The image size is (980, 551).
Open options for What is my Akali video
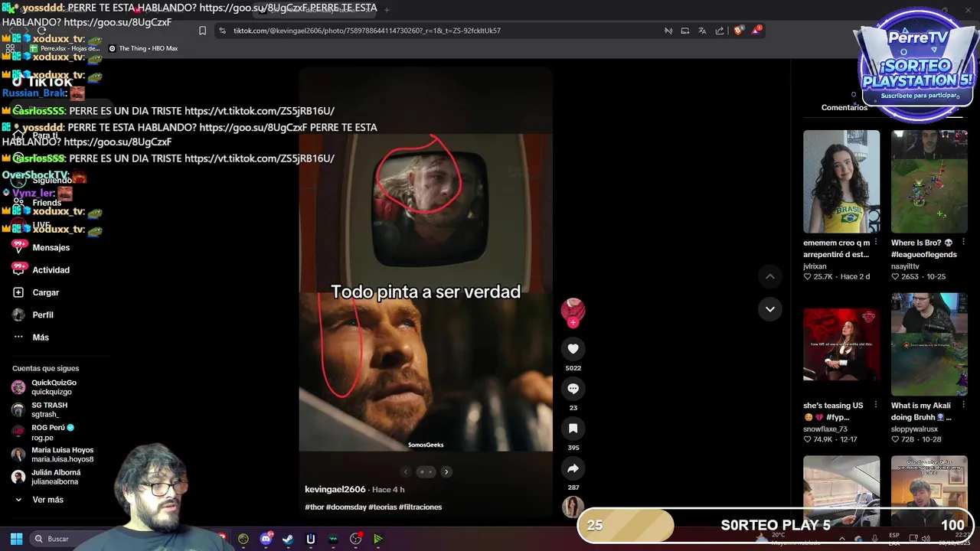tap(963, 406)
